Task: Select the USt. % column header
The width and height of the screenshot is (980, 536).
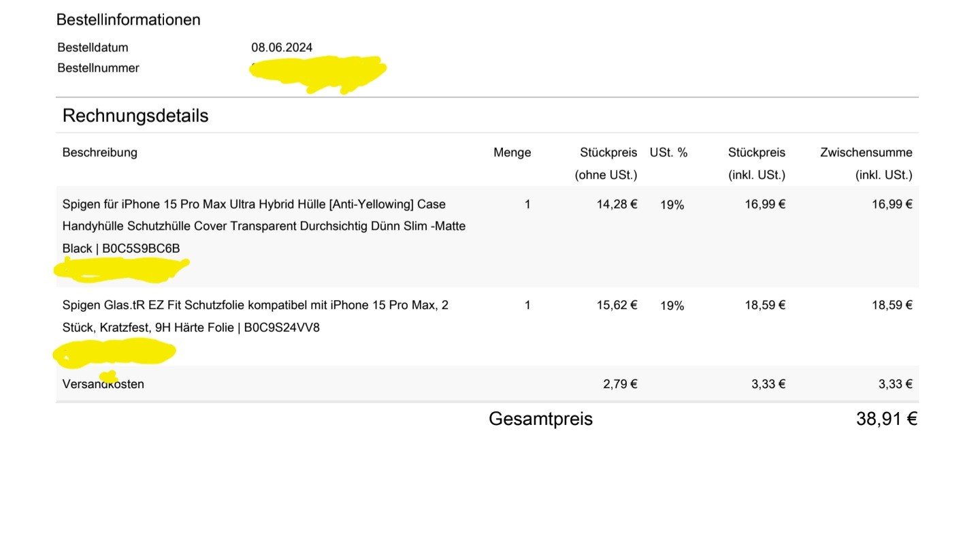Action: coord(668,153)
